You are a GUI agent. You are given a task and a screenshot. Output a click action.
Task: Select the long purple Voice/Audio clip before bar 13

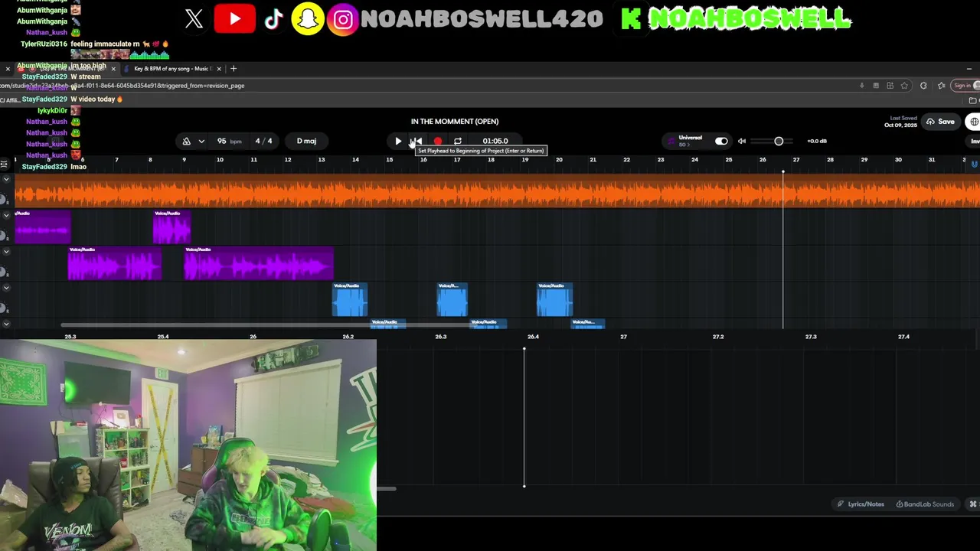(259, 263)
